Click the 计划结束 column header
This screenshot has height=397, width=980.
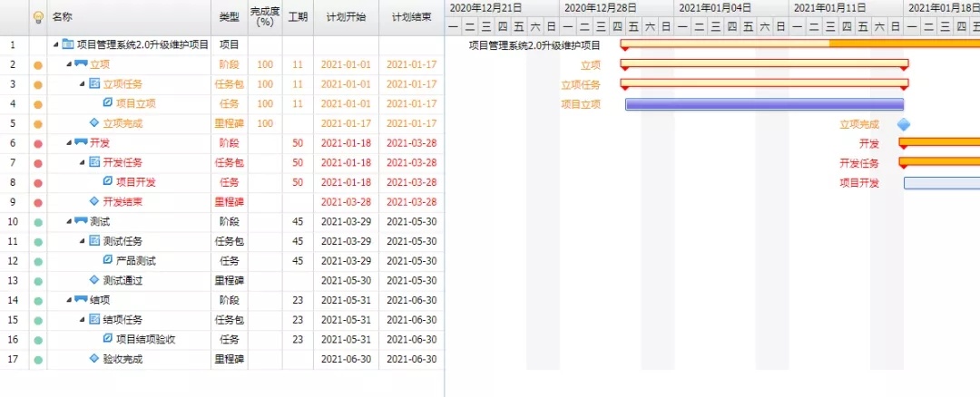[411, 17]
